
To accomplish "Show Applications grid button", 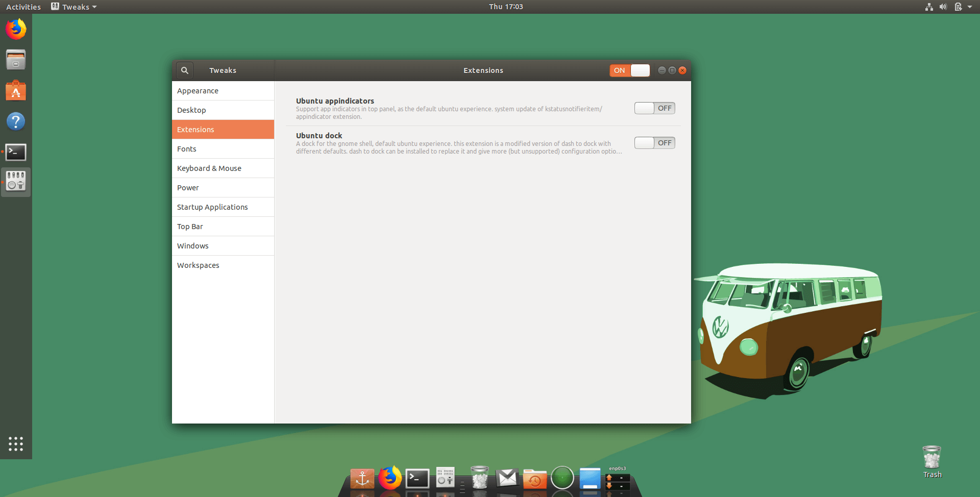I will click(x=16, y=444).
